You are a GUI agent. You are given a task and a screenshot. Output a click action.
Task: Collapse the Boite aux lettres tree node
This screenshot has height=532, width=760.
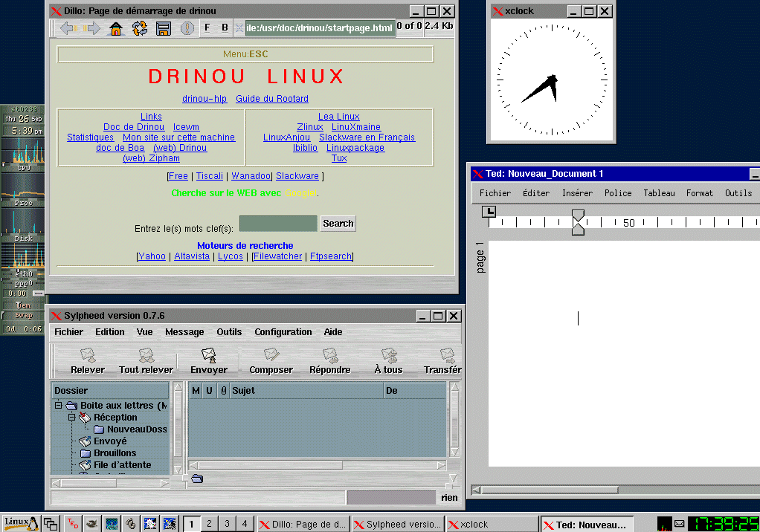coord(58,405)
